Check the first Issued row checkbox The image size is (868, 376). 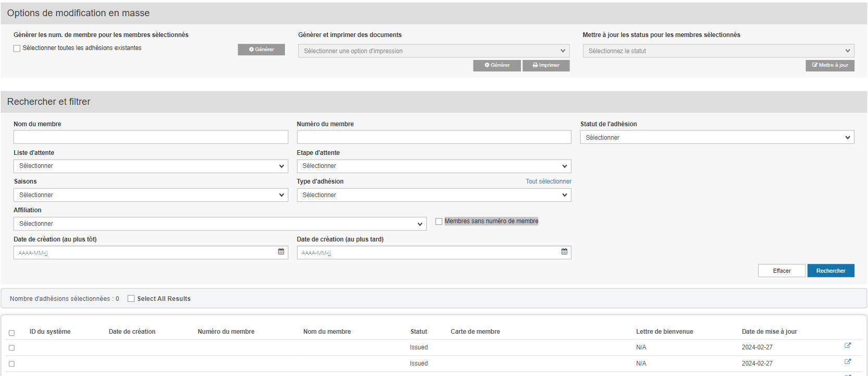click(11, 348)
